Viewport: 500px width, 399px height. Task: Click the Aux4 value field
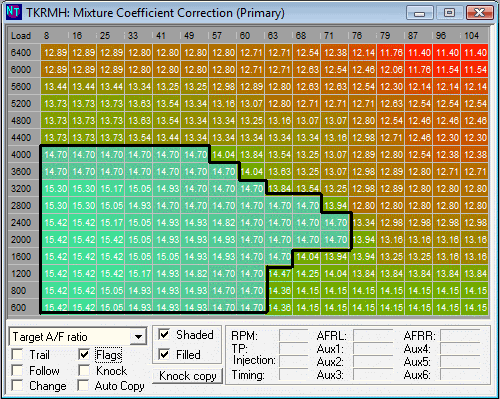click(x=460, y=348)
